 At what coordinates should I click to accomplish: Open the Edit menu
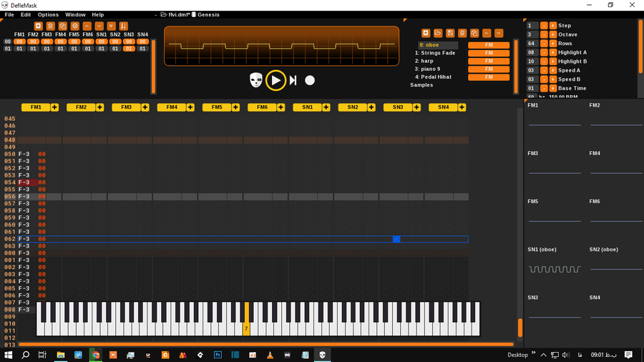(26, 15)
